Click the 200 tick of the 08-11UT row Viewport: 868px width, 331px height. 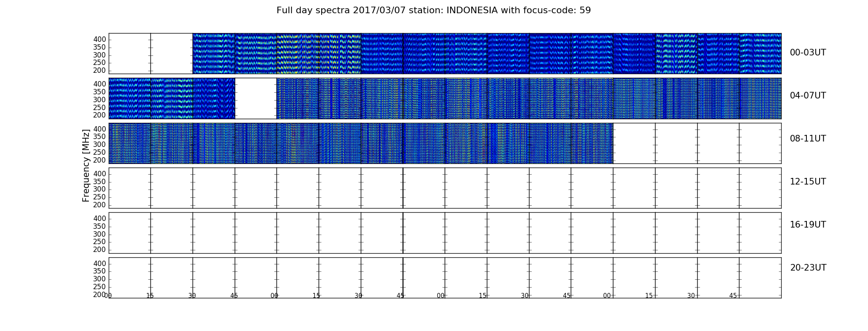coord(100,160)
